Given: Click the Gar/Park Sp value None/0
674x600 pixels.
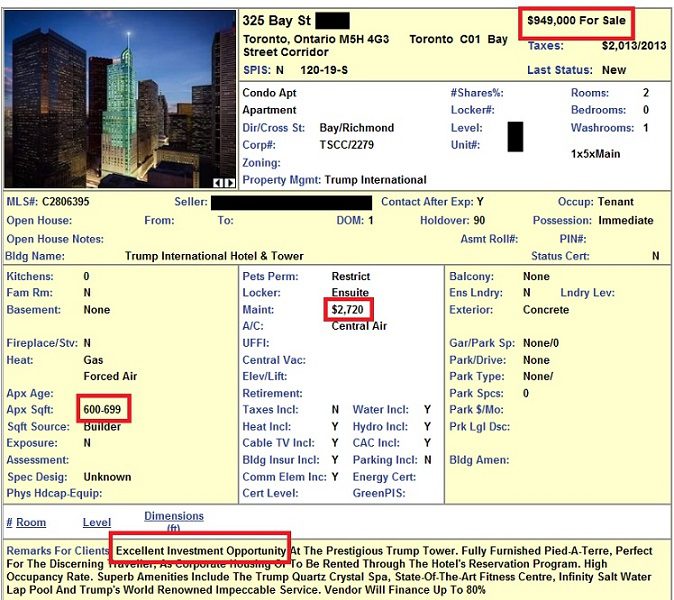Looking at the screenshot, I should (x=541, y=343).
